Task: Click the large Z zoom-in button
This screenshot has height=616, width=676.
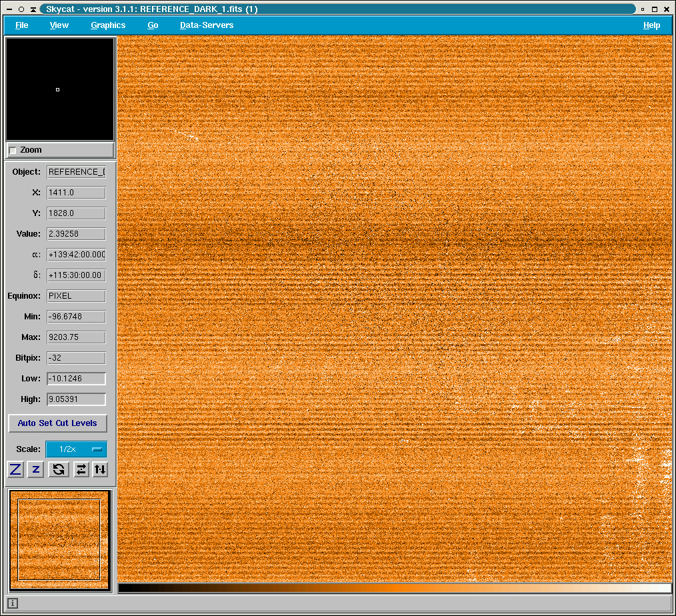Action: coord(15,469)
